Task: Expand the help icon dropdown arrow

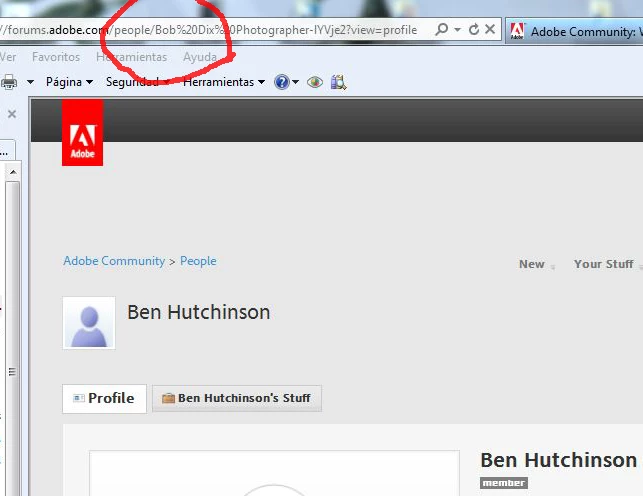Action: (x=295, y=82)
